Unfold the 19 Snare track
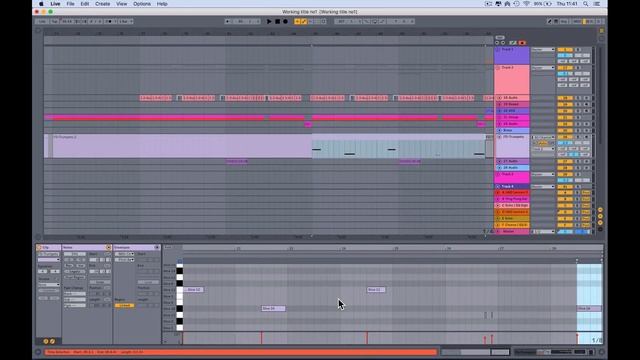This screenshot has width=640, height=360. pyautogui.click(x=499, y=104)
